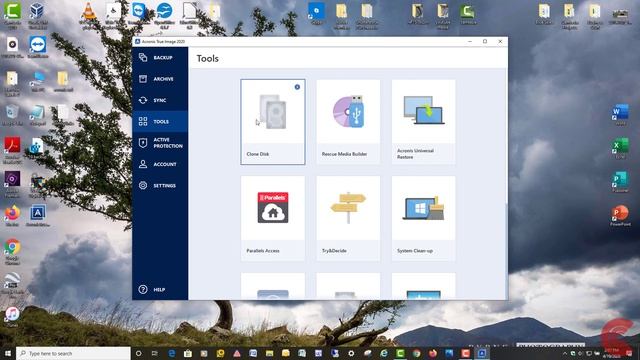This screenshot has height=360, width=640.
Task: Open Google Chrome from the taskbar
Action: 416,353
